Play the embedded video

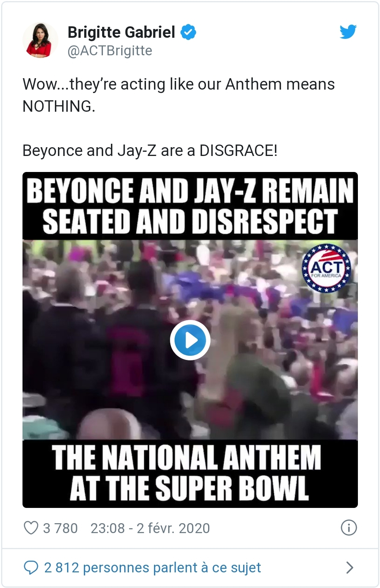(x=190, y=340)
